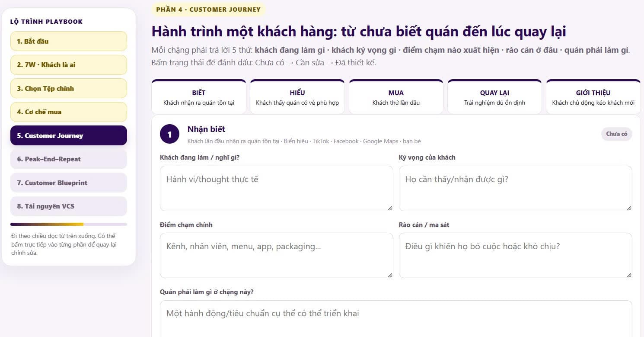Viewport: 644px width, 337px height.
Task: Switch to the HIỂU stage tab
Action: click(x=297, y=97)
